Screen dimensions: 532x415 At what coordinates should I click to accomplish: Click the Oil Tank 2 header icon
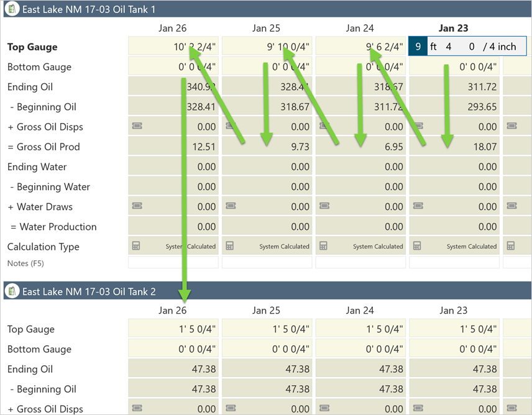[x=12, y=291]
